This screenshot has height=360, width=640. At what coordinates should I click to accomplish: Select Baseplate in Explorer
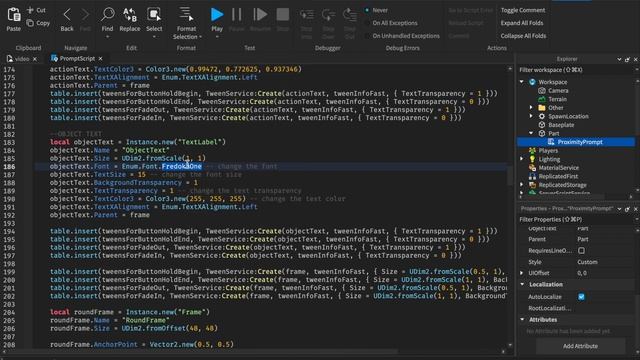[561, 125]
